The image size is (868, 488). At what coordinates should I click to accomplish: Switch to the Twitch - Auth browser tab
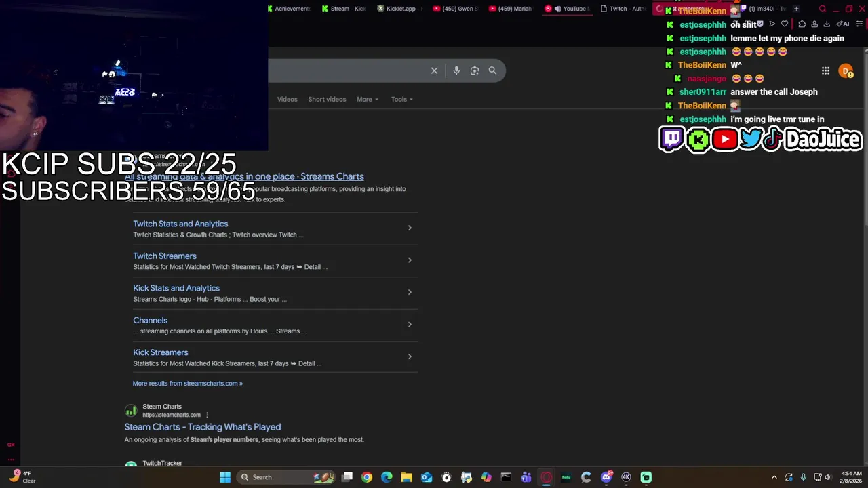pyautogui.click(x=623, y=9)
